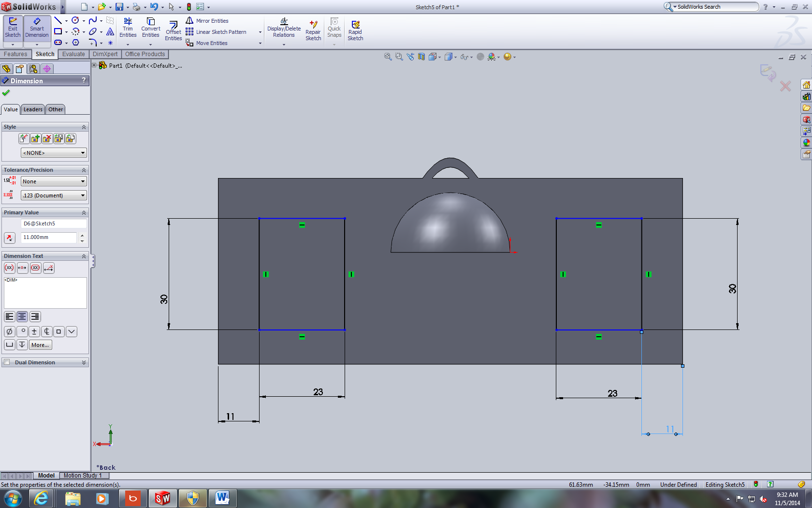Insert the centerline symbol
This screenshot has width=812, height=508.
46,331
